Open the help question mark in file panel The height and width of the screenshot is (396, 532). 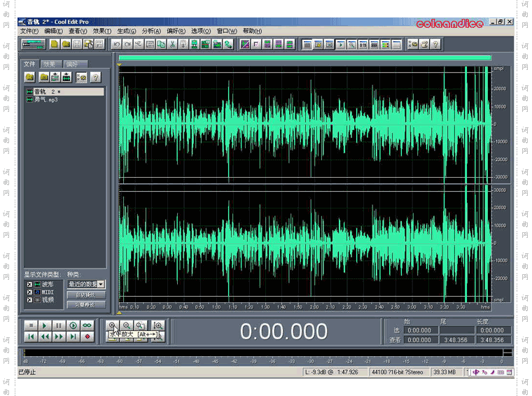(x=96, y=78)
